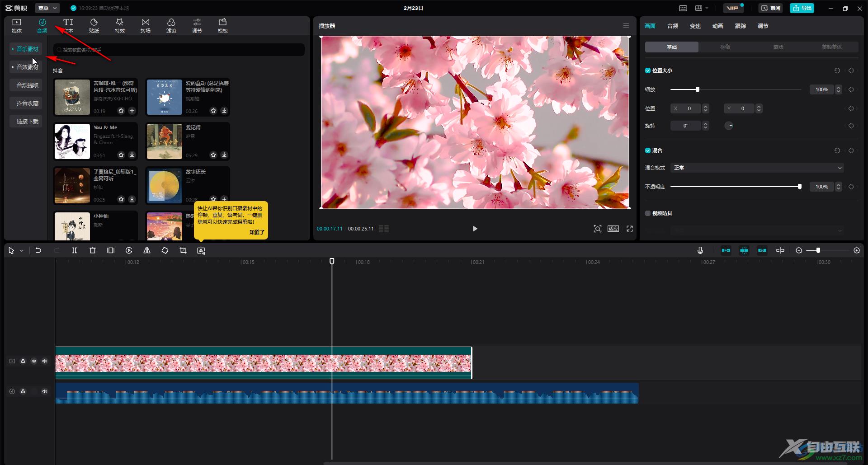Click the reverse playback tool
This screenshot has height=465, width=868.
[129, 250]
